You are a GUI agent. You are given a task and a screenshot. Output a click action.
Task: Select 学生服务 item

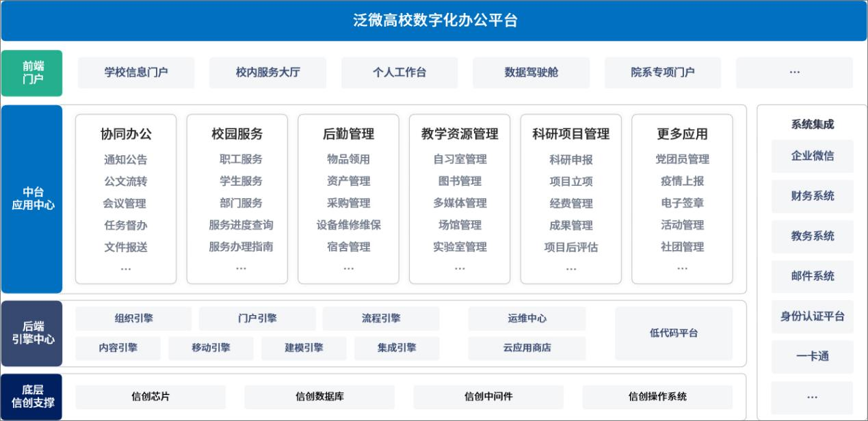(241, 181)
